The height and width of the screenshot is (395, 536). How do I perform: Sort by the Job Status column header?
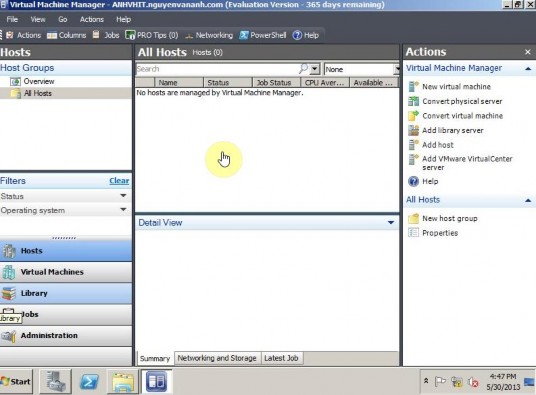coord(276,83)
